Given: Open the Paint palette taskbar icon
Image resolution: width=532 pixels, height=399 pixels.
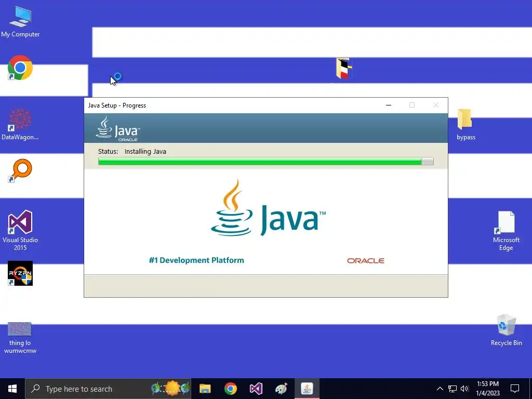Looking at the screenshot, I should point(281,389).
